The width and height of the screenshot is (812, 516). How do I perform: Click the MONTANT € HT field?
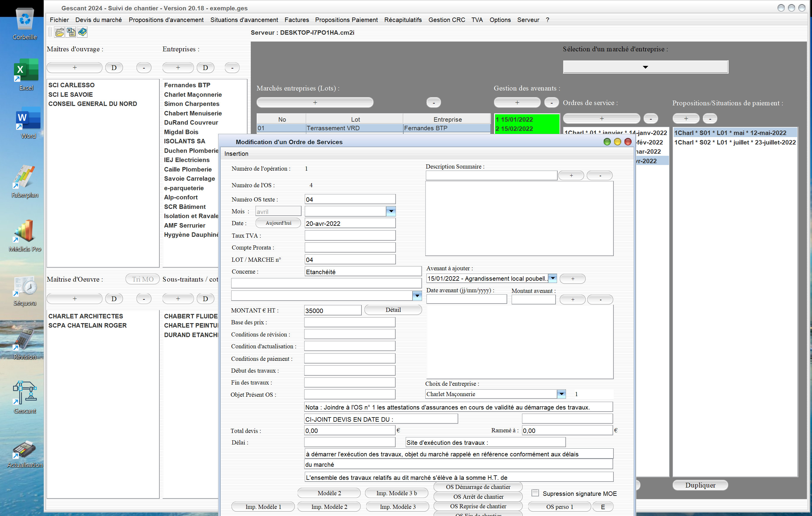coord(332,310)
